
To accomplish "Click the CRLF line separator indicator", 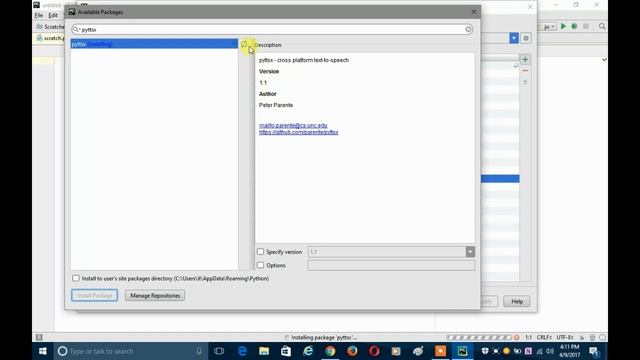I will (544, 338).
